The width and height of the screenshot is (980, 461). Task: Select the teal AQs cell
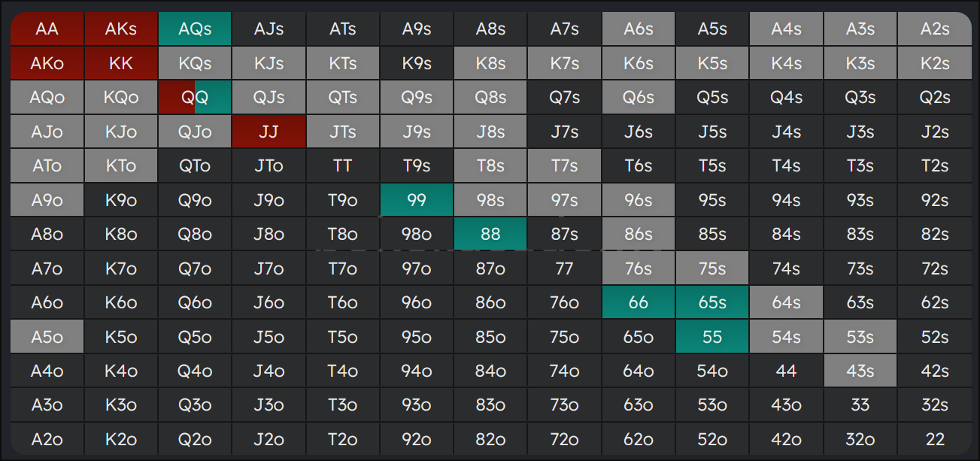[195, 29]
